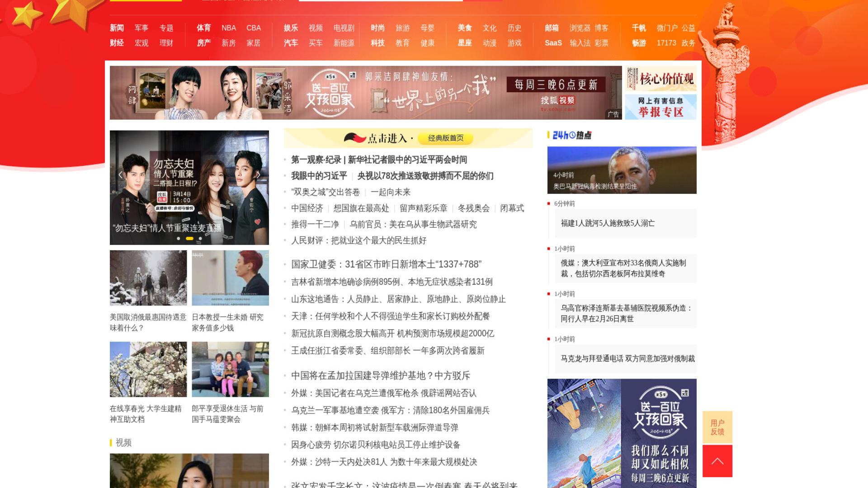This screenshot has width=868, height=488.
Task: Open the 邮箱 link
Action: pos(552,28)
